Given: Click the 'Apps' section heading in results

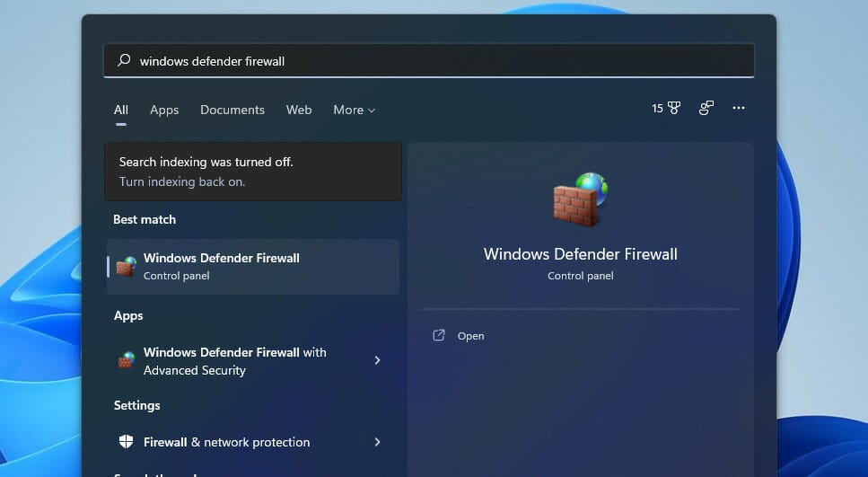Looking at the screenshot, I should click(128, 316).
